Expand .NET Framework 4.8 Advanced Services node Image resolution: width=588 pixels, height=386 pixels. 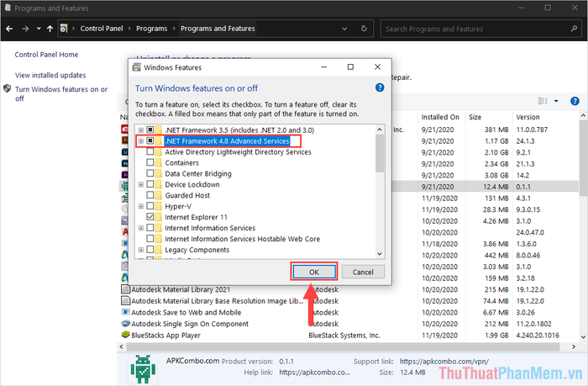tap(141, 141)
